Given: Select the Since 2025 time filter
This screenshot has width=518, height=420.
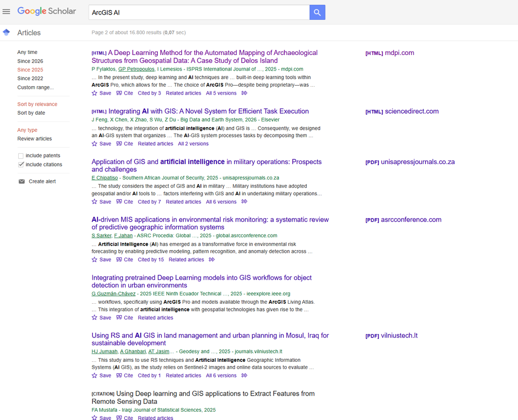Looking at the screenshot, I should pyautogui.click(x=30, y=70).
